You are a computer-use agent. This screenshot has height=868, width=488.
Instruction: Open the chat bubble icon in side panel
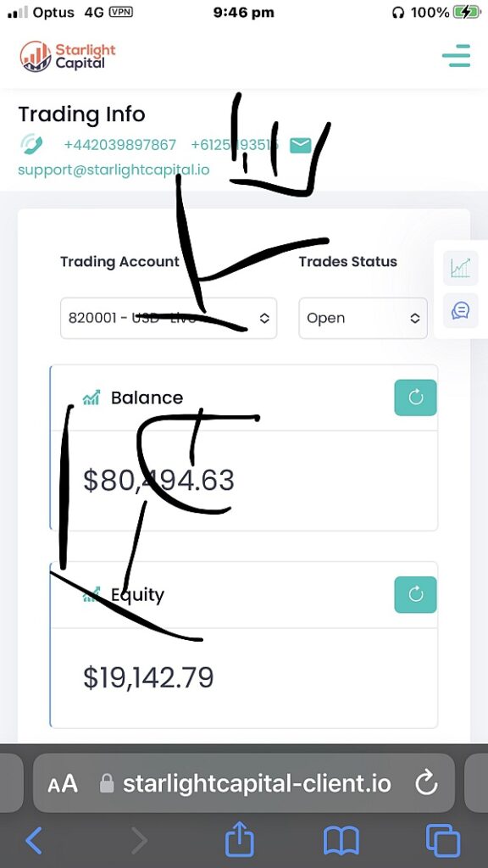click(460, 310)
